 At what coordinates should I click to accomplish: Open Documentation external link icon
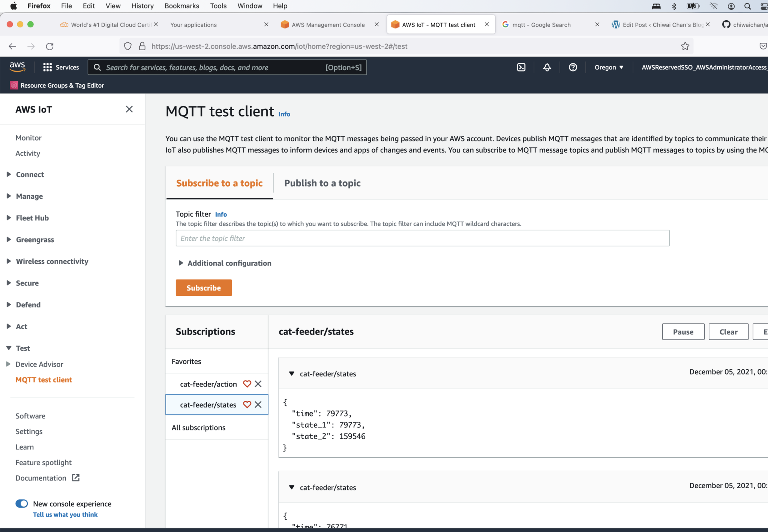click(x=76, y=478)
